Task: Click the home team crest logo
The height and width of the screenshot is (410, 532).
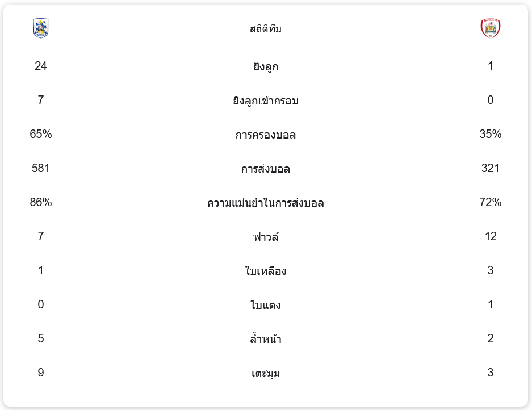Action: [x=41, y=28]
